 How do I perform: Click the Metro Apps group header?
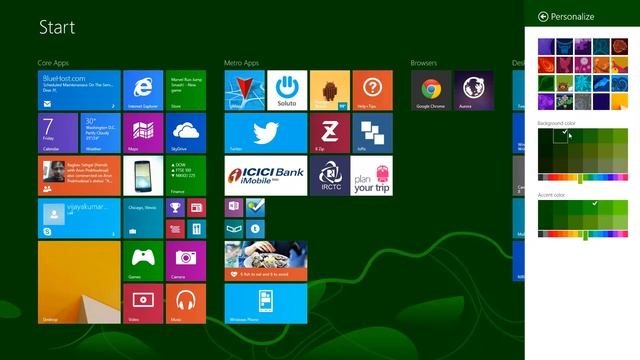coord(241,63)
